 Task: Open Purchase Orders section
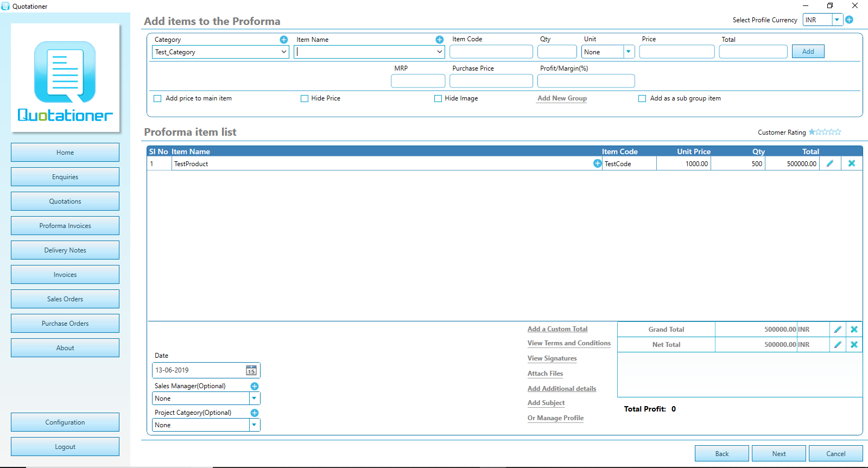coord(65,324)
